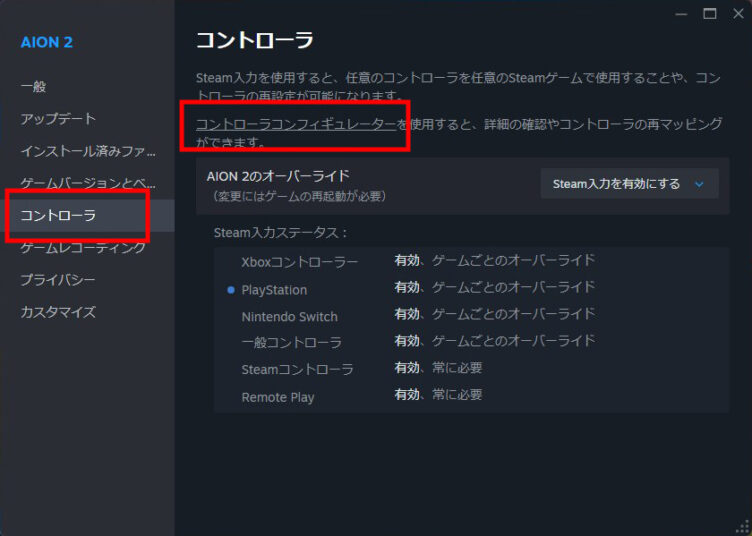Click the window resize grip in the corner
The image size is (752, 536).
pyautogui.click(x=742, y=527)
